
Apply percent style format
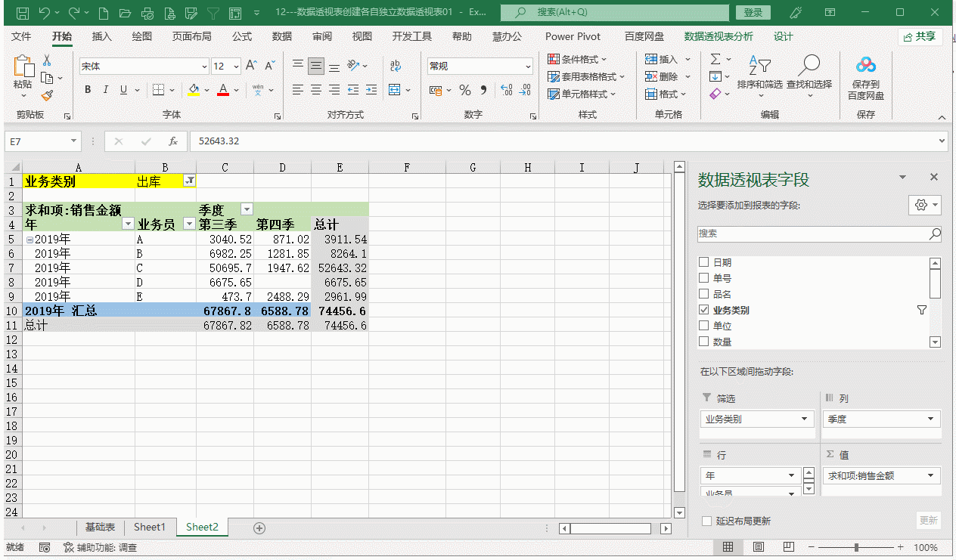point(465,90)
